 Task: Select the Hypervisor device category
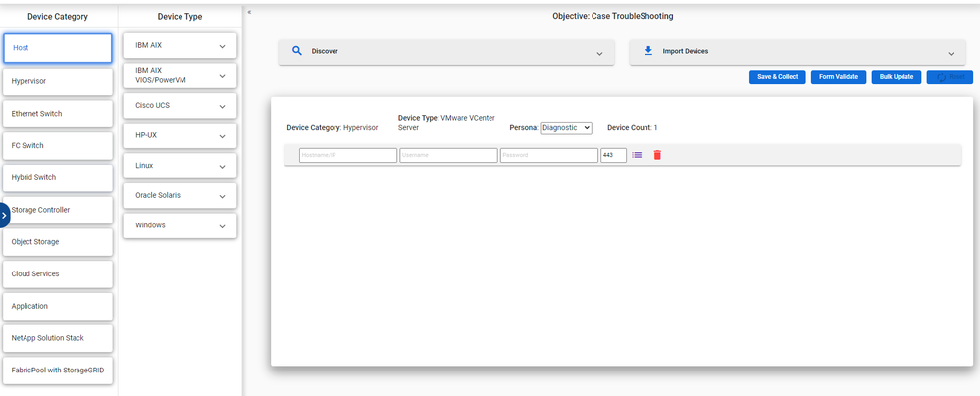click(x=58, y=81)
